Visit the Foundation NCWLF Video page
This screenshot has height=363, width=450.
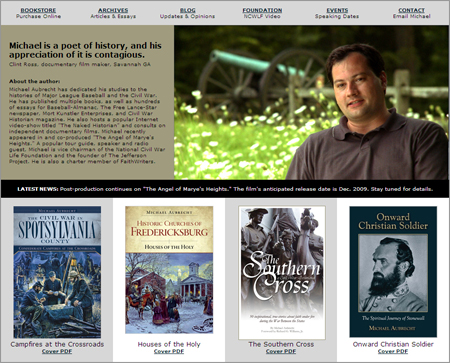pyautogui.click(x=262, y=10)
